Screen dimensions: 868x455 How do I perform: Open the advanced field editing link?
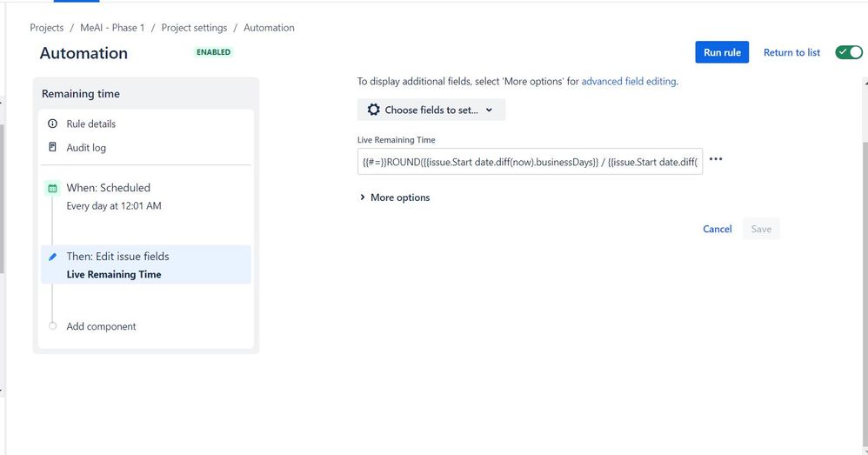628,82
